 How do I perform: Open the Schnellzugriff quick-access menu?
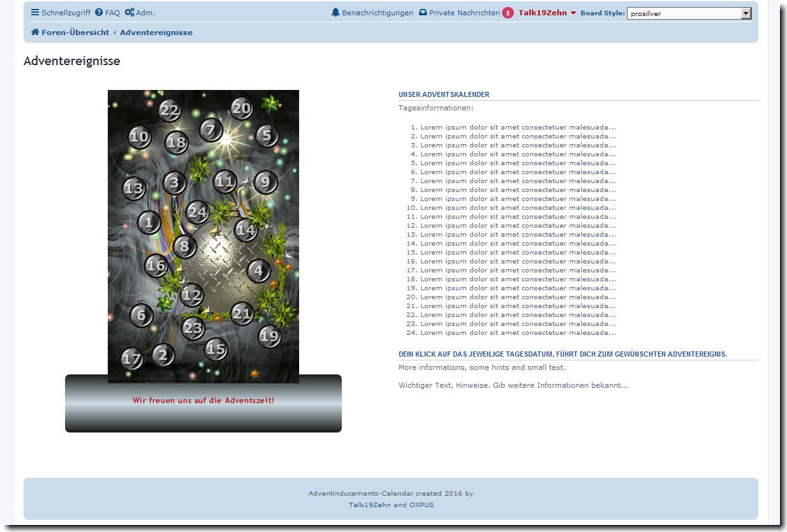tap(61, 13)
